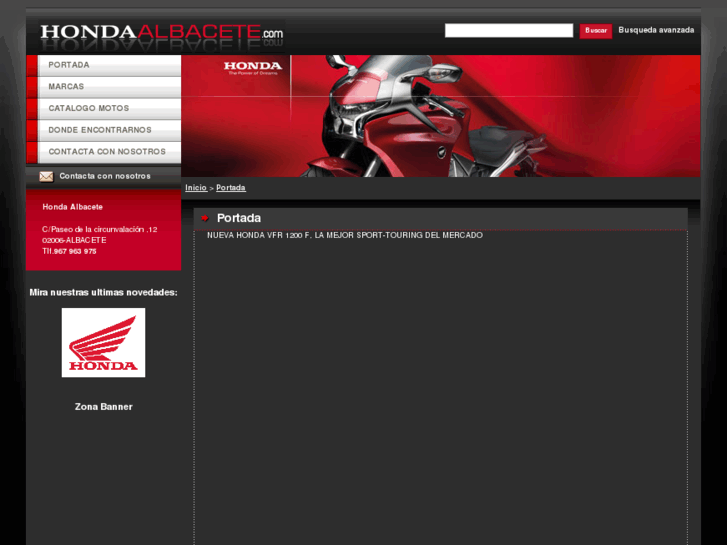Image resolution: width=727 pixels, height=545 pixels.
Task: Click the NUEVA HONDA VFR 1200 F text
Action: click(345, 235)
